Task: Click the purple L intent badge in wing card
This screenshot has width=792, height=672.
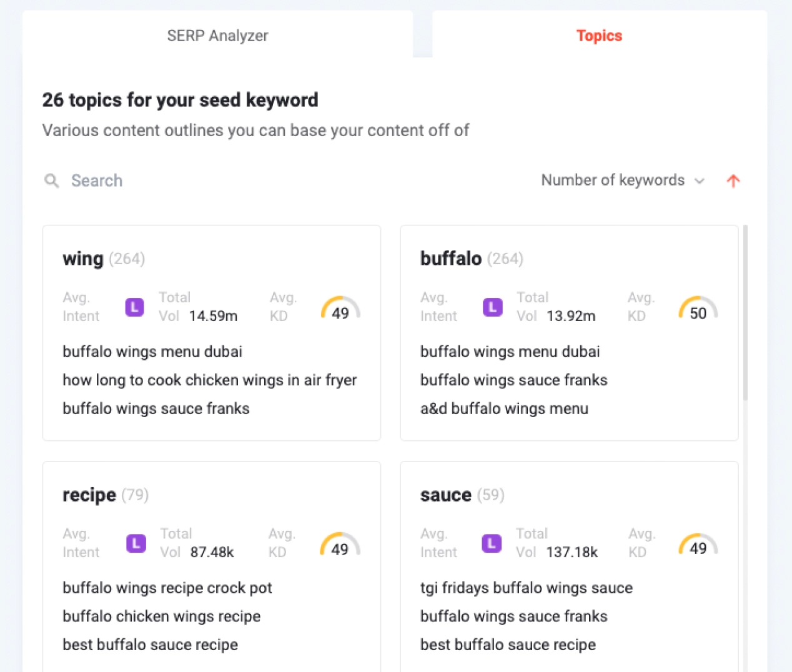Action: coord(135,307)
